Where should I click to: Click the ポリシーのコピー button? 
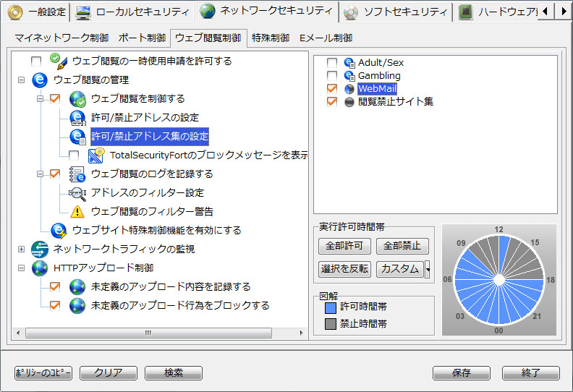pyautogui.click(x=43, y=373)
